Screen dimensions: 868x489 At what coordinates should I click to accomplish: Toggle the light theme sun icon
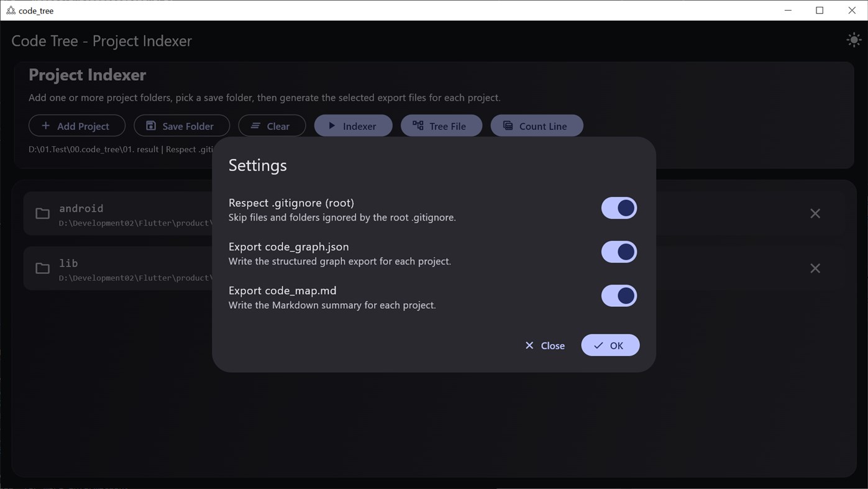pos(854,40)
